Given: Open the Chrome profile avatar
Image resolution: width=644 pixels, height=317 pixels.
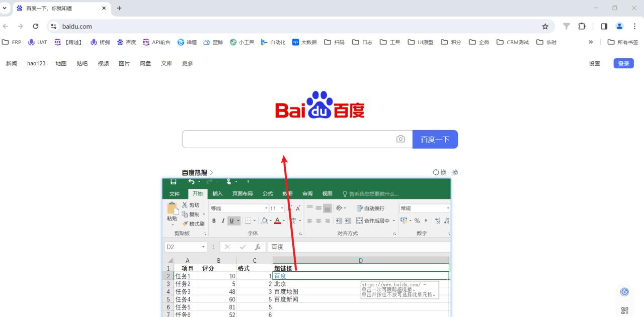Looking at the screenshot, I should coord(619,26).
